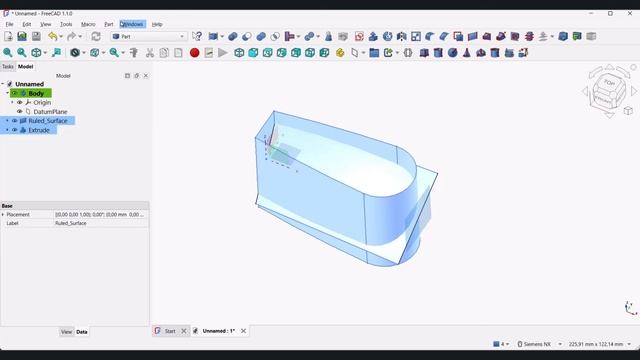Click the Open document toolbar icon
This screenshot has height=360, width=640.
pos(22,36)
